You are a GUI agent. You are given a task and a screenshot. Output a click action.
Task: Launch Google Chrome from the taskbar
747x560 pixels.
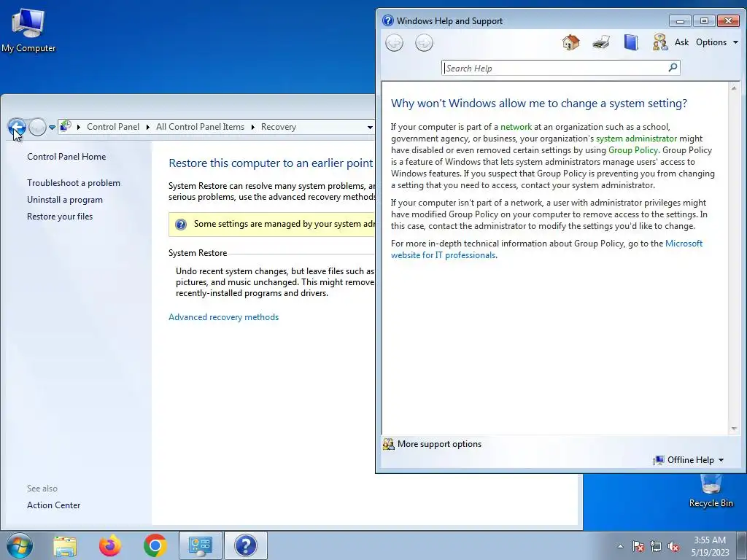coord(155,545)
